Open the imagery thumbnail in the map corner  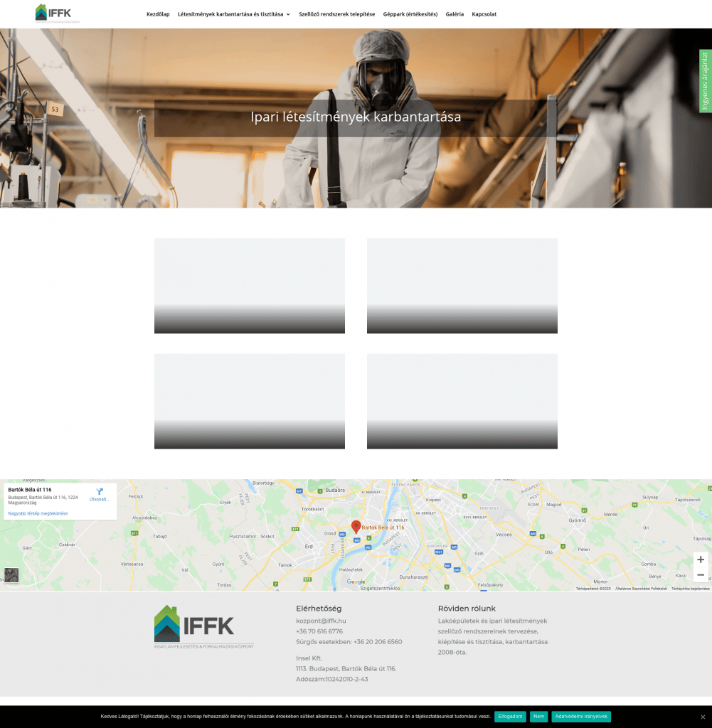click(x=11, y=576)
